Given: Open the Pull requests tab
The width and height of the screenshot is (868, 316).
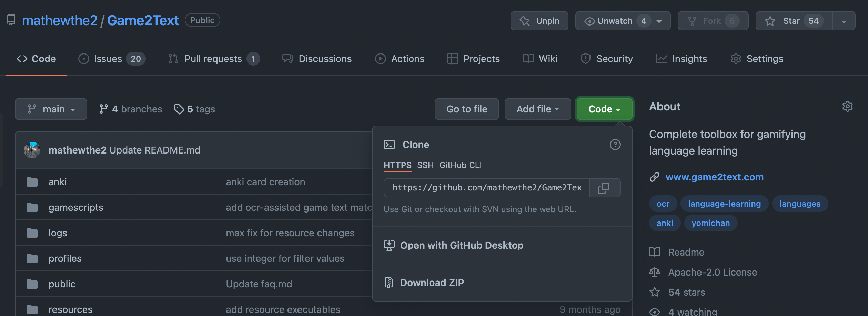Looking at the screenshot, I should click(214, 59).
